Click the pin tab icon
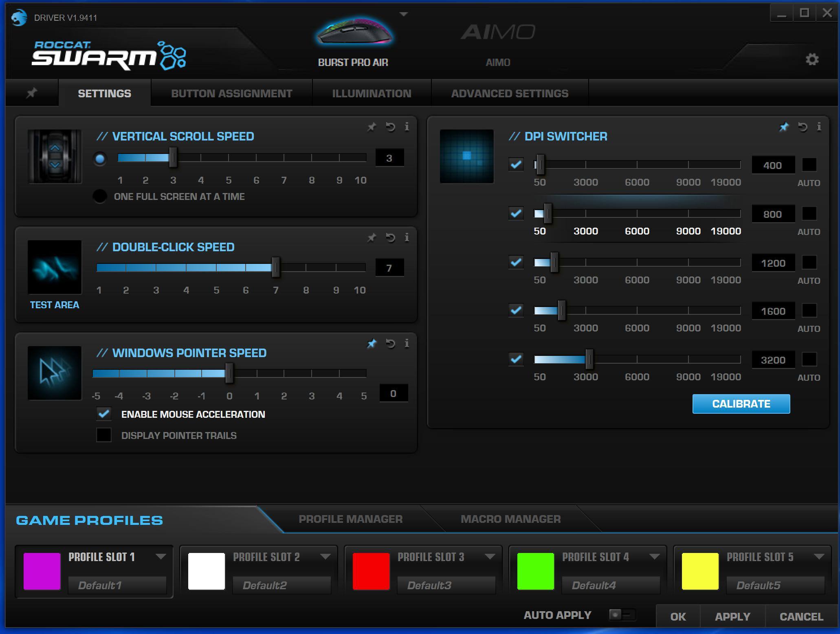 32,93
